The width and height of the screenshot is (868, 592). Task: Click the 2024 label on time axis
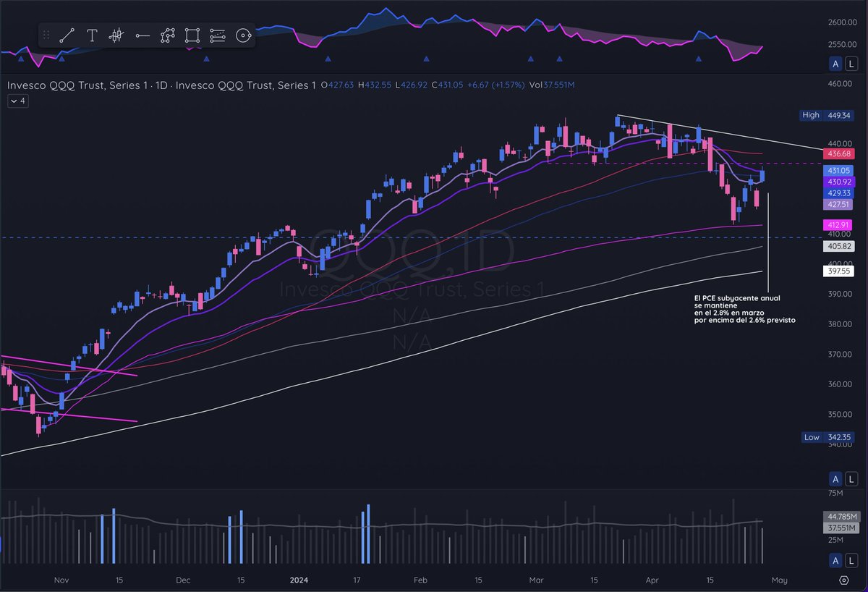(298, 580)
